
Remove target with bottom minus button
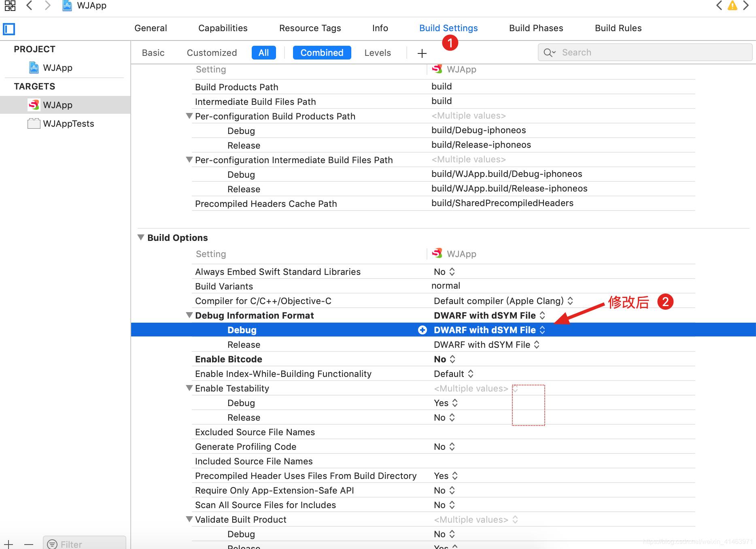(28, 544)
